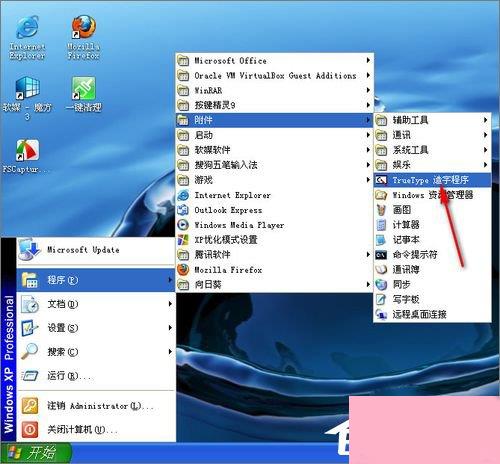Viewport: 500px width, 464px height.
Task: Expand the 按键精灵9 submenu arrow
Action: [x=368, y=105]
